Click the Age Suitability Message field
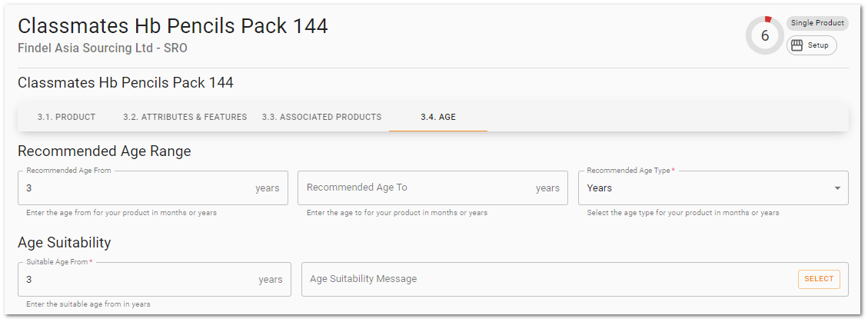The width and height of the screenshot is (868, 322). [574, 280]
